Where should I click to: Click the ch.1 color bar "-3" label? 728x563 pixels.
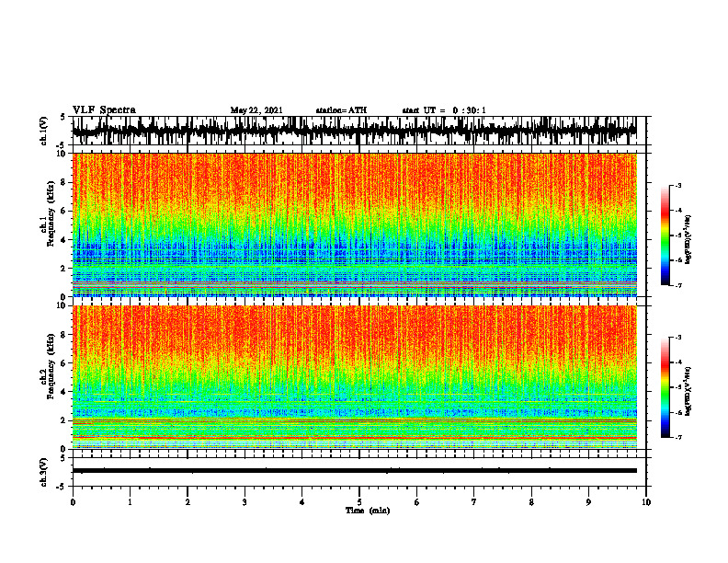tap(678, 186)
